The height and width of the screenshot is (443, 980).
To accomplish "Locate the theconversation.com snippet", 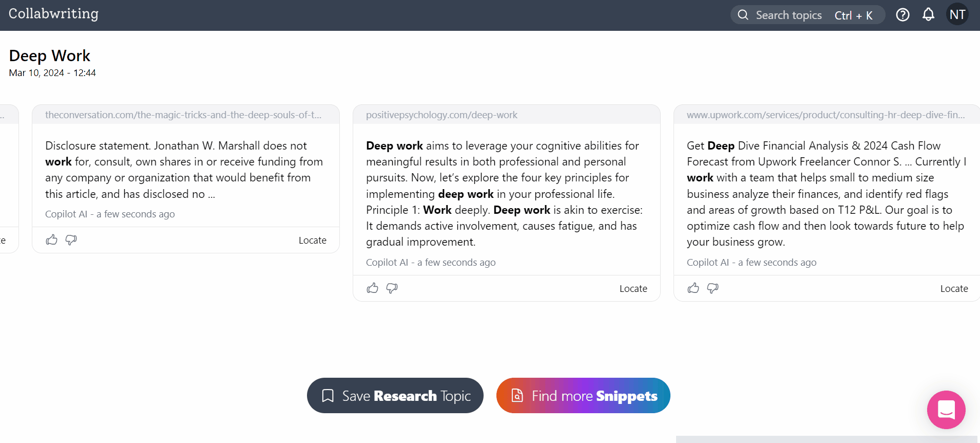I will pos(312,241).
